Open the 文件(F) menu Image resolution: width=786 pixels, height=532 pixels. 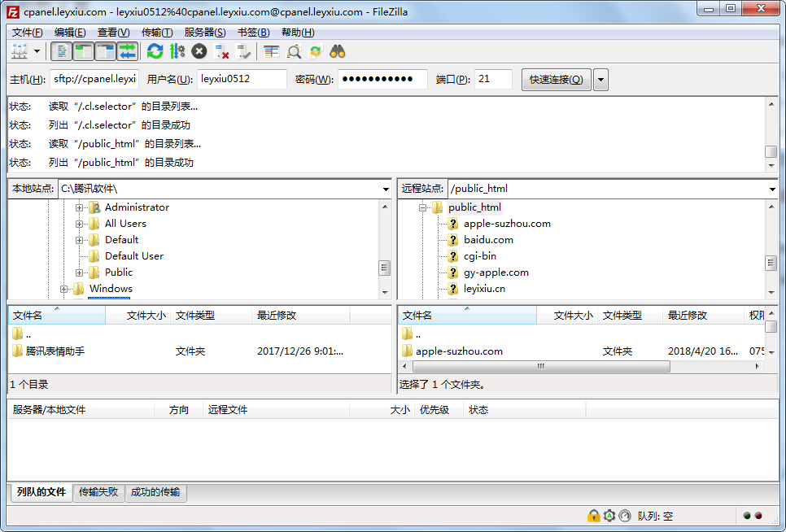28,33
